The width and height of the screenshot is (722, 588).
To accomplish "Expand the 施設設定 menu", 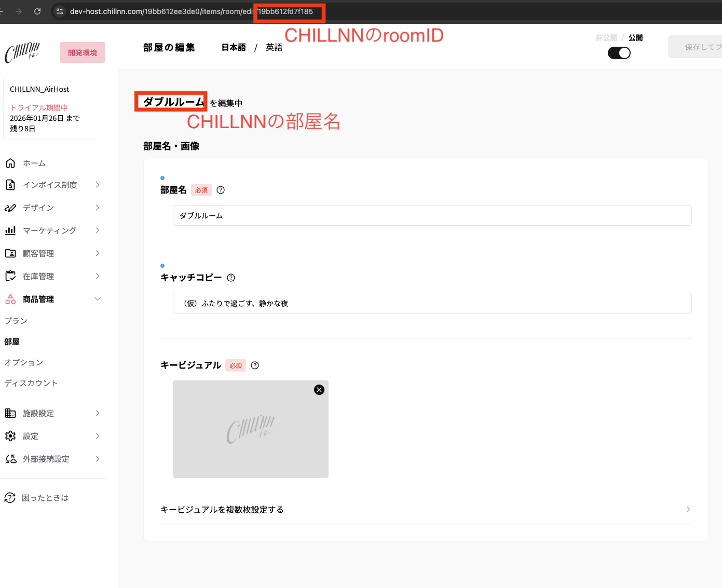I will 98,413.
